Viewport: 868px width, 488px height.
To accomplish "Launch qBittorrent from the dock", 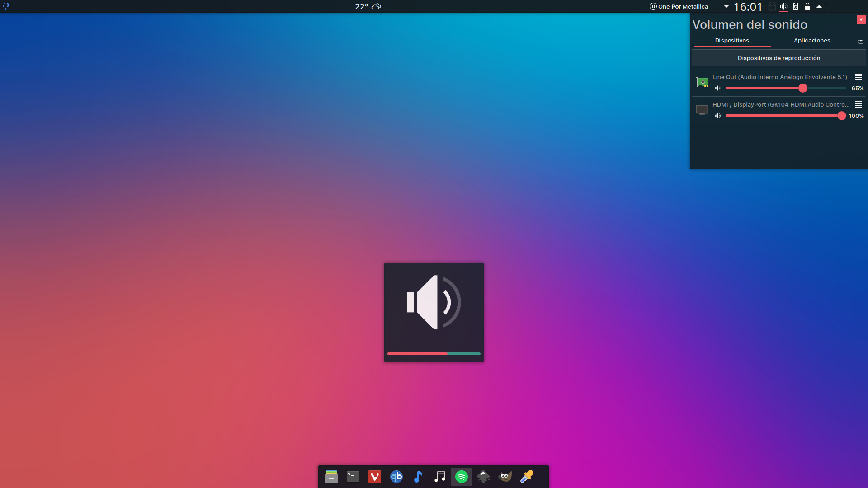I will pyautogui.click(x=396, y=477).
